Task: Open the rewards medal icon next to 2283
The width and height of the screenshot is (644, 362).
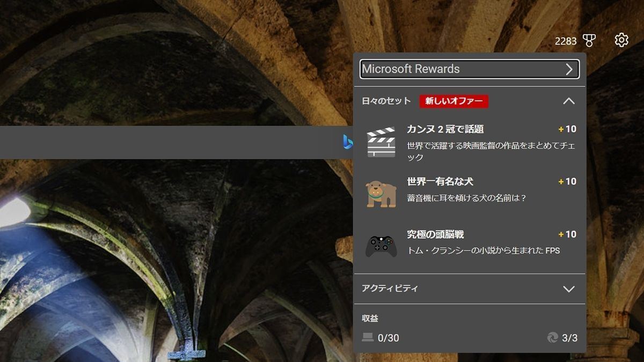Action: 589,41
